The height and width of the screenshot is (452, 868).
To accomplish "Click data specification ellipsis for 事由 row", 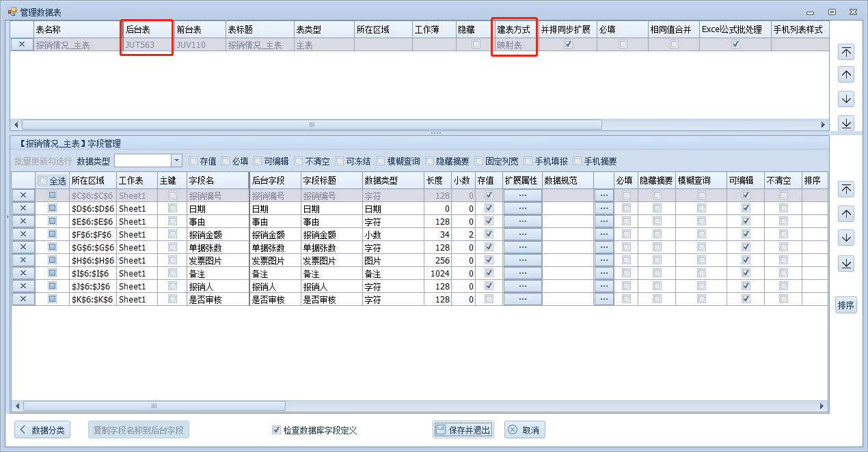I will [x=603, y=221].
